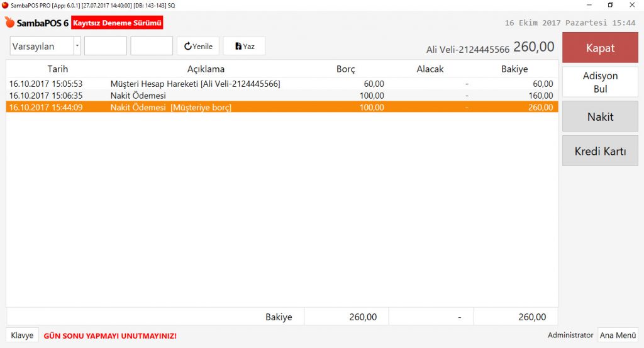This screenshot has width=644, height=348.
Task: Click the Açıklama column header
Action: (206, 69)
